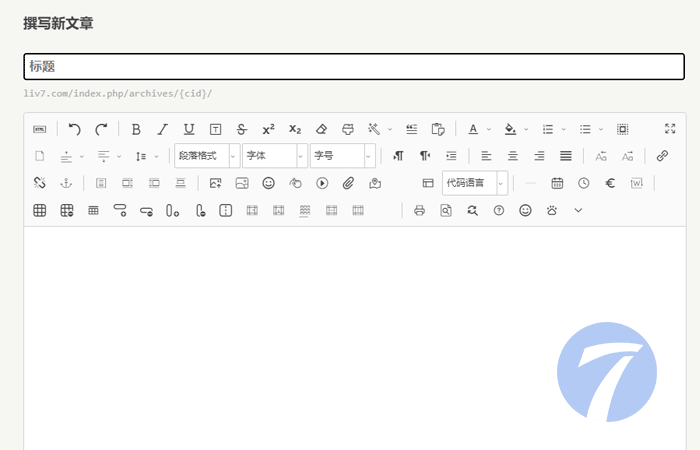Click the anchor icon
Image resolution: width=700 pixels, height=450 pixels.
[x=67, y=183]
